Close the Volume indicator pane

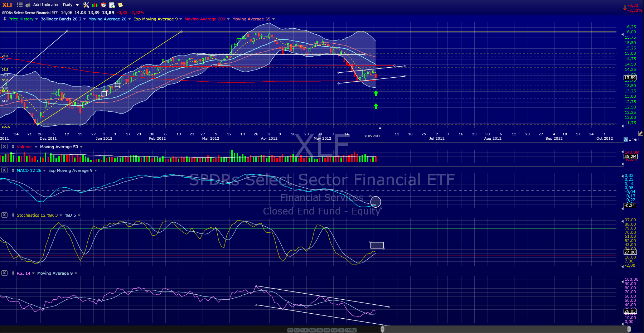pos(4,146)
